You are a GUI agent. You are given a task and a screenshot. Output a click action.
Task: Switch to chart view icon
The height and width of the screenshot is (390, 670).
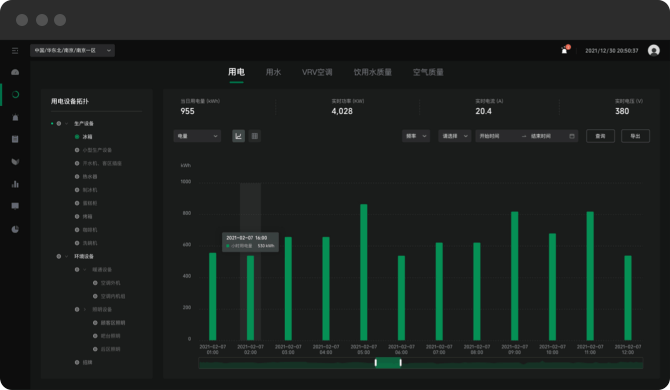[238, 136]
